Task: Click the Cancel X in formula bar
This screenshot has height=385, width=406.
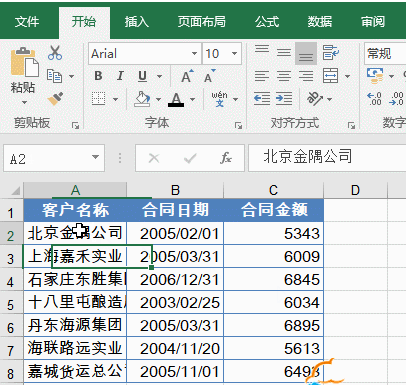Action: (x=154, y=158)
